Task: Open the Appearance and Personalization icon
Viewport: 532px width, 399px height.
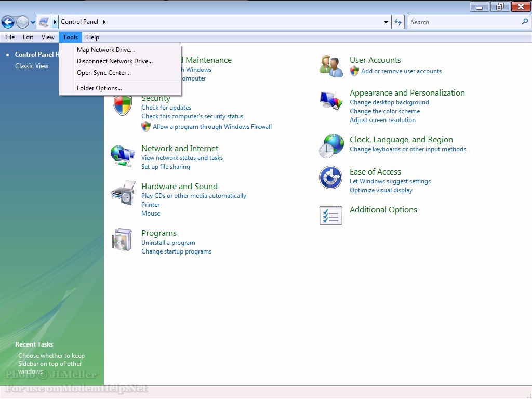Action: point(331,101)
